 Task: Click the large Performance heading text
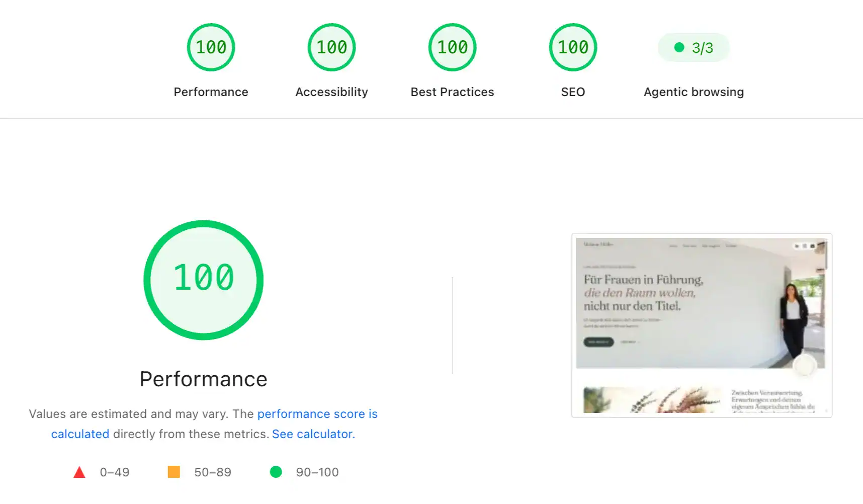click(x=203, y=379)
